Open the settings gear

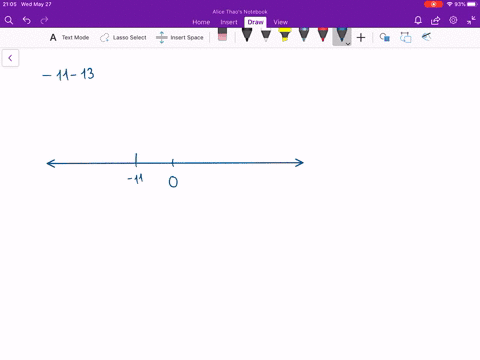pos(453,20)
